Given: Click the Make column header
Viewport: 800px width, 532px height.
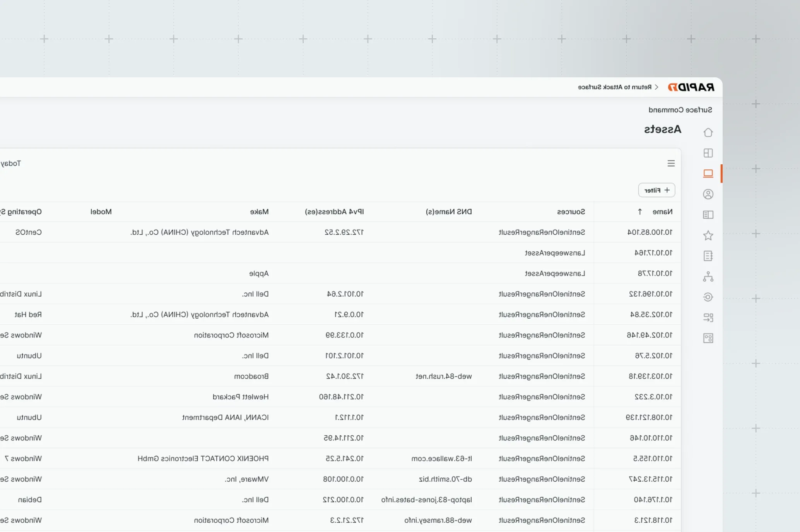Looking at the screenshot, I should click(x=259, y=211).
